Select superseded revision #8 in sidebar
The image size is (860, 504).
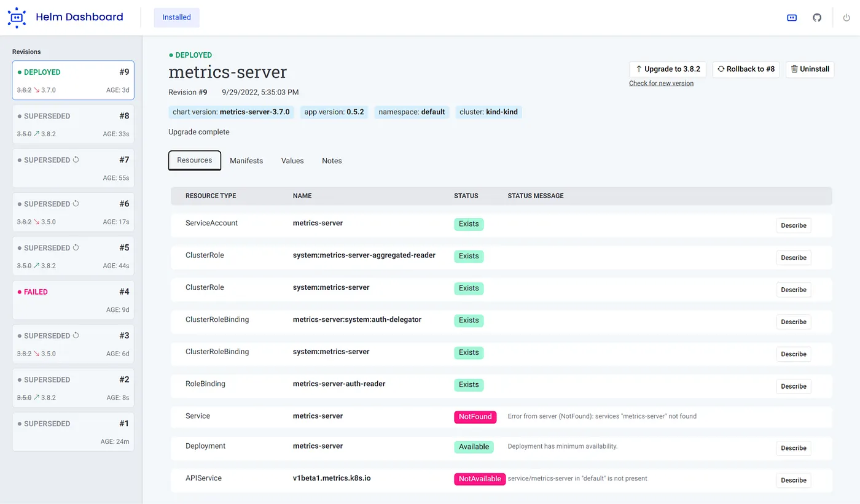[73, 124]
